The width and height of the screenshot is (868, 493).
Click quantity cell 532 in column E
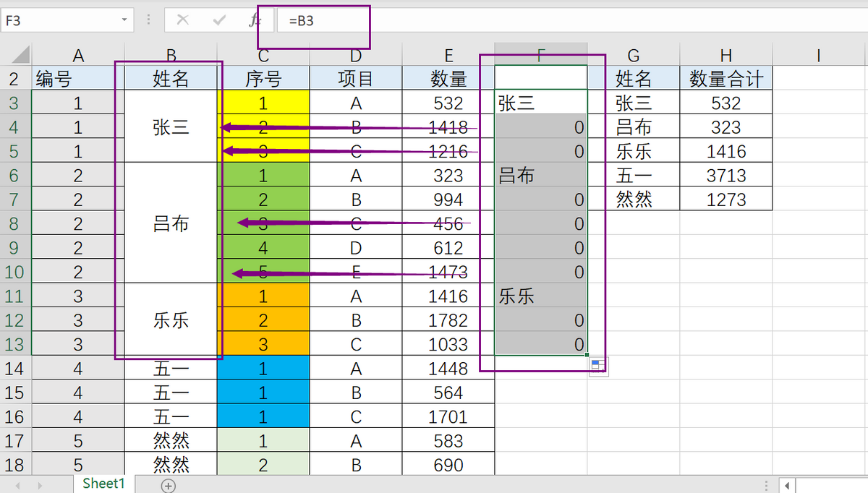[448, 103]
